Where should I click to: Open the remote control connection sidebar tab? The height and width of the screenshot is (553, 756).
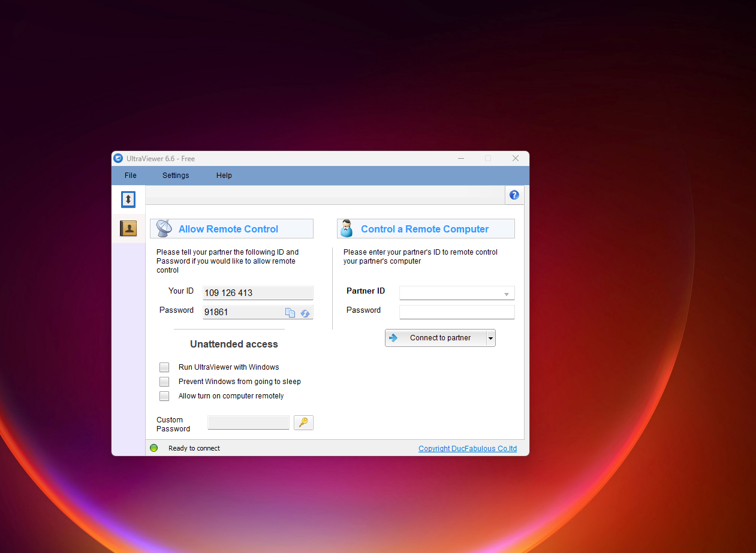point(128,200)
